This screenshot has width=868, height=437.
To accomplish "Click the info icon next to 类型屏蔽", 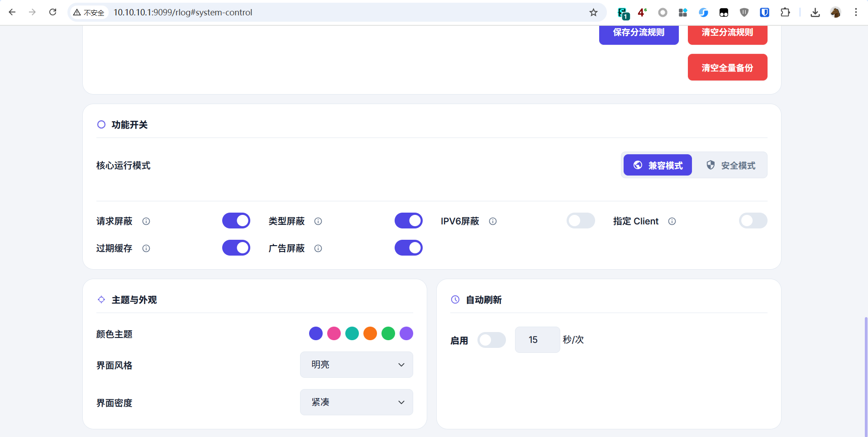I will tap(318, 222).
